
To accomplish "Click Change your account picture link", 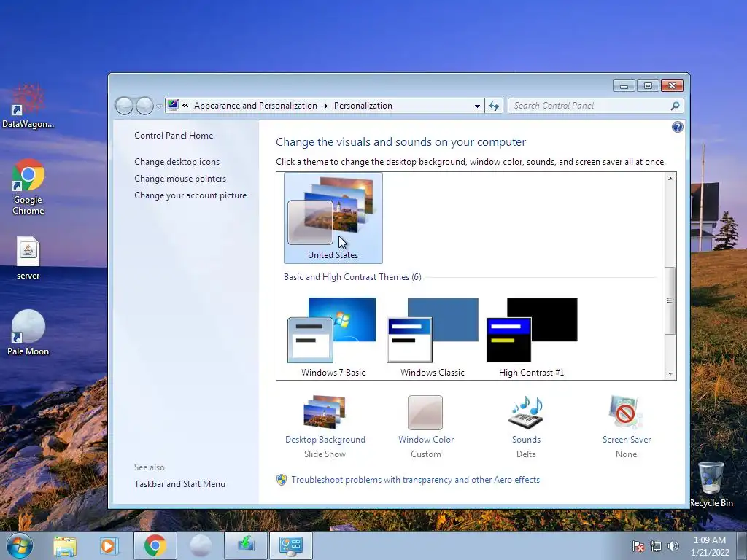I will [x=190, y=195].
